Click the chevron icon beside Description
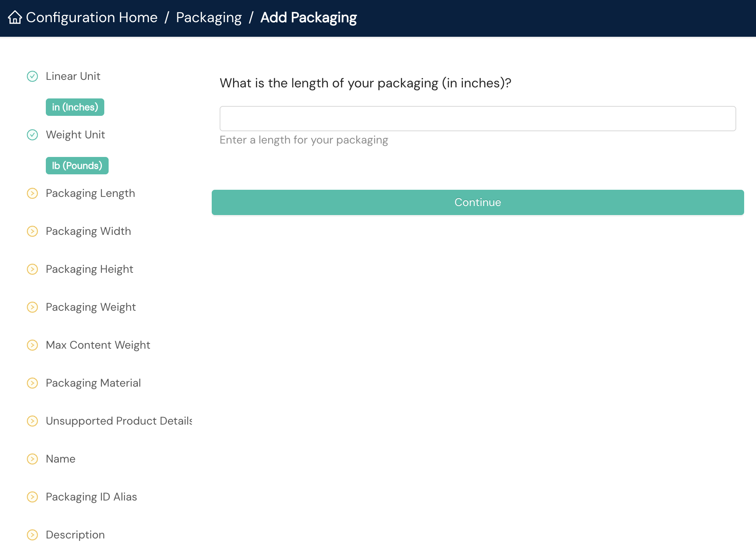756x559 pixels. click(x=32, y=535)
